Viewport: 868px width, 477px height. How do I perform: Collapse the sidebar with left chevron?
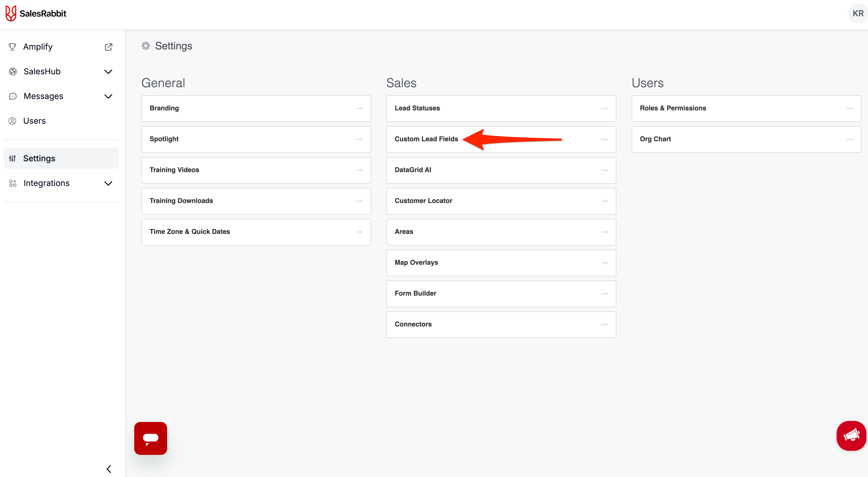pyautogui.click(x=109, y=469)
